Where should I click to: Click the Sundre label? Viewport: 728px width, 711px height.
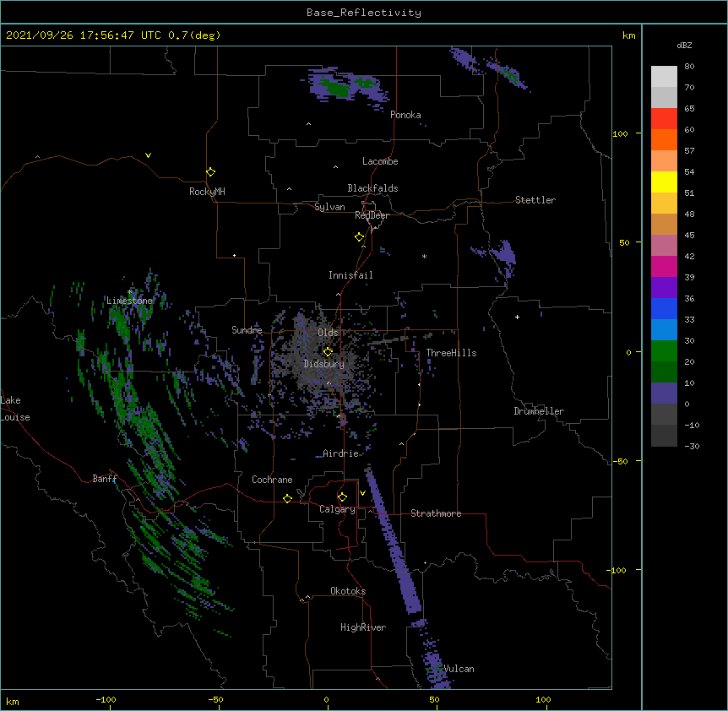point(247,330)
